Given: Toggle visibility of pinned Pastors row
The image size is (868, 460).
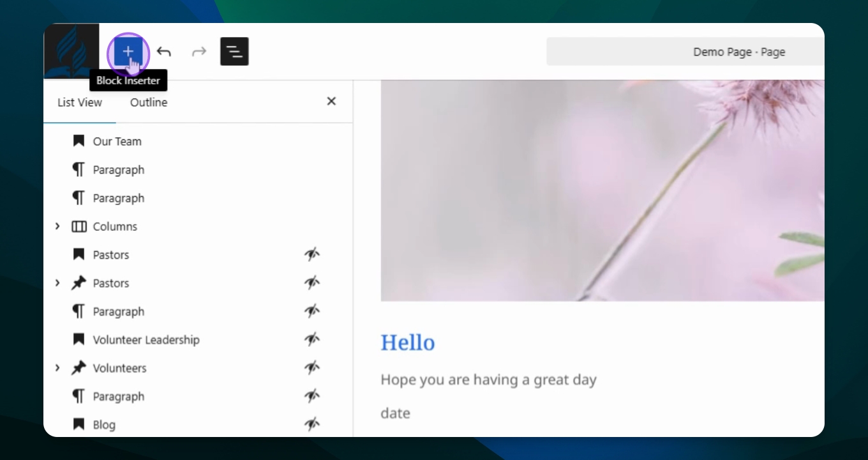Looking at the screenshot, I should pos(312,282).
